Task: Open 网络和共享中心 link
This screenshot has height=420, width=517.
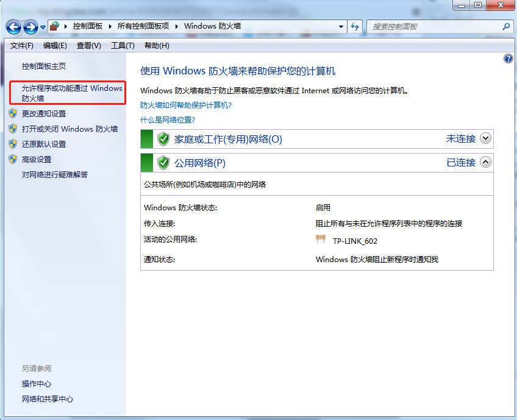Action: 48,399
